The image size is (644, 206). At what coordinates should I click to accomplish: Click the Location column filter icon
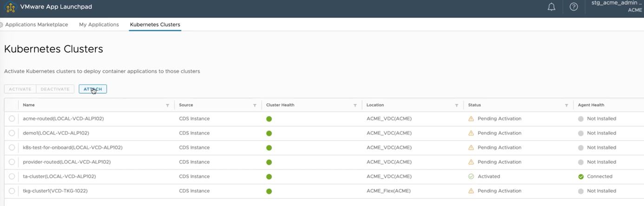[x=457, y=105]
